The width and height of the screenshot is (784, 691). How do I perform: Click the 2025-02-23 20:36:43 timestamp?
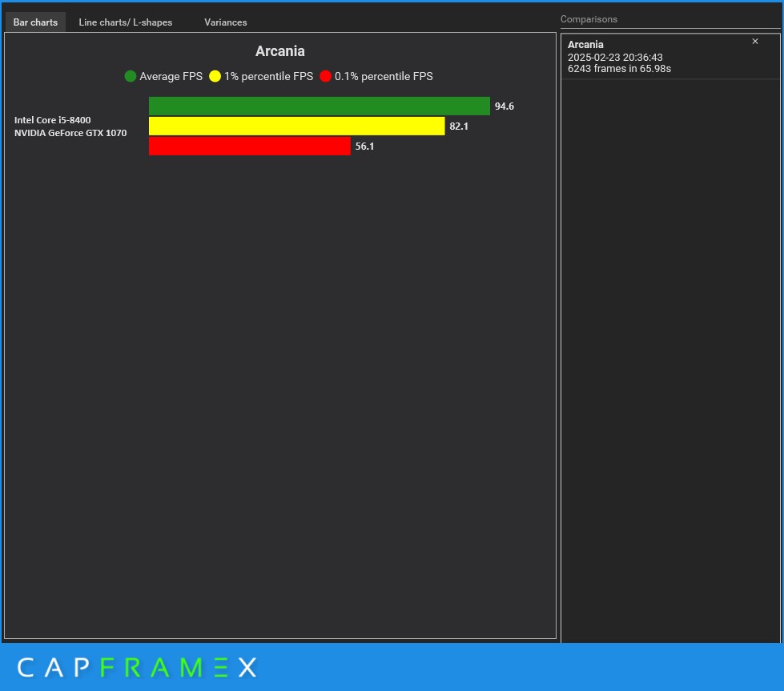(x=615, y=58)
